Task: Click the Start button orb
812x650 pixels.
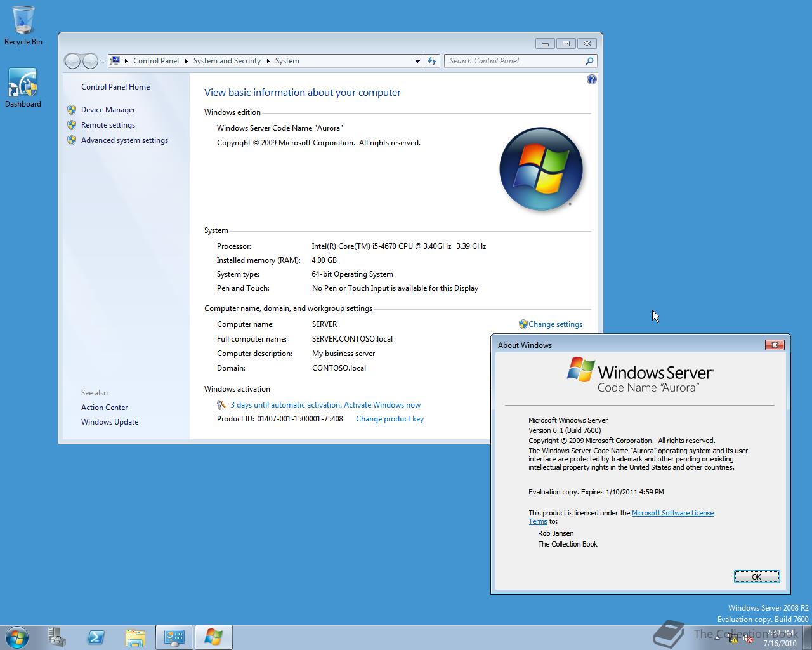Action: tap(17, 637)
